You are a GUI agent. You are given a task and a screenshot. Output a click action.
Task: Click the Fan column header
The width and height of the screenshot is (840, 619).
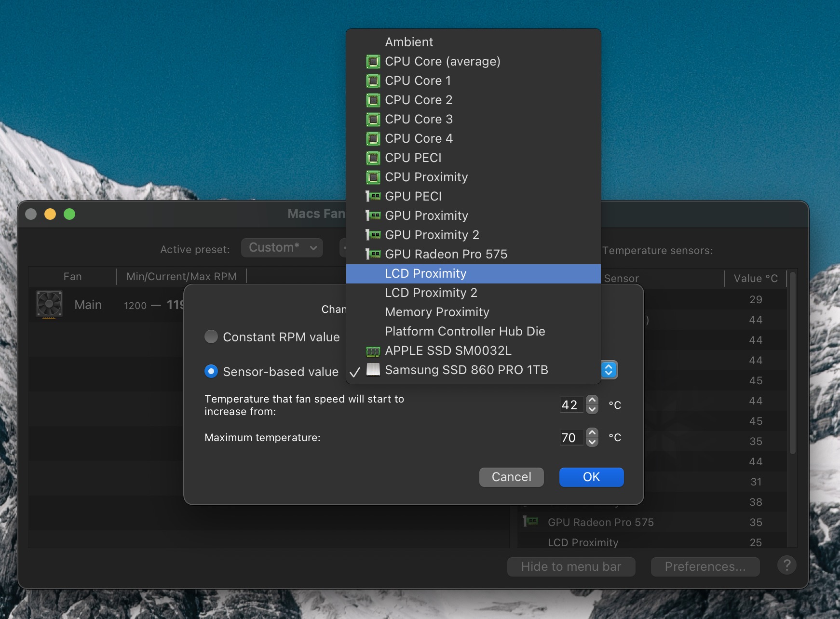pyautogui.click(x=72, y=276)
